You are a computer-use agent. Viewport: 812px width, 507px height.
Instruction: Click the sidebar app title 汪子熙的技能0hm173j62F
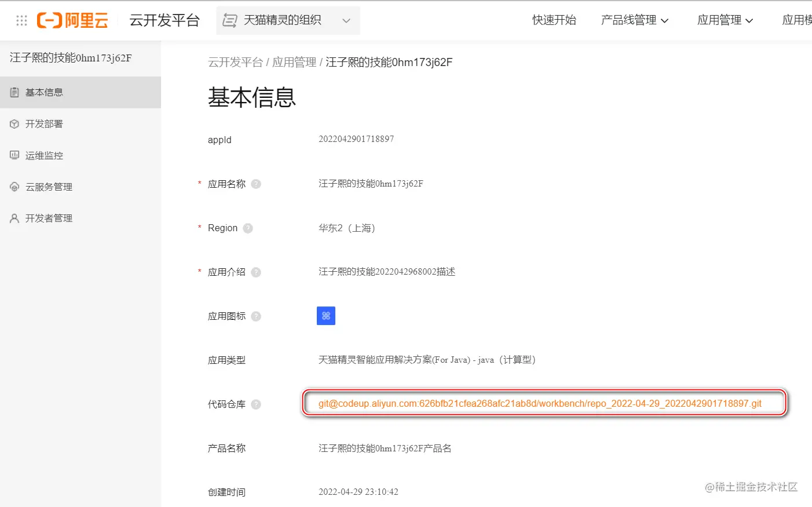[71, 58]
